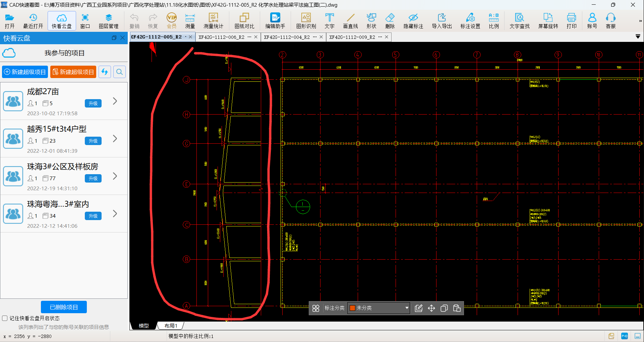Rotate view with 屏幕旋转
This screenshot has width=644, height=342.
(x=548, y=21)
